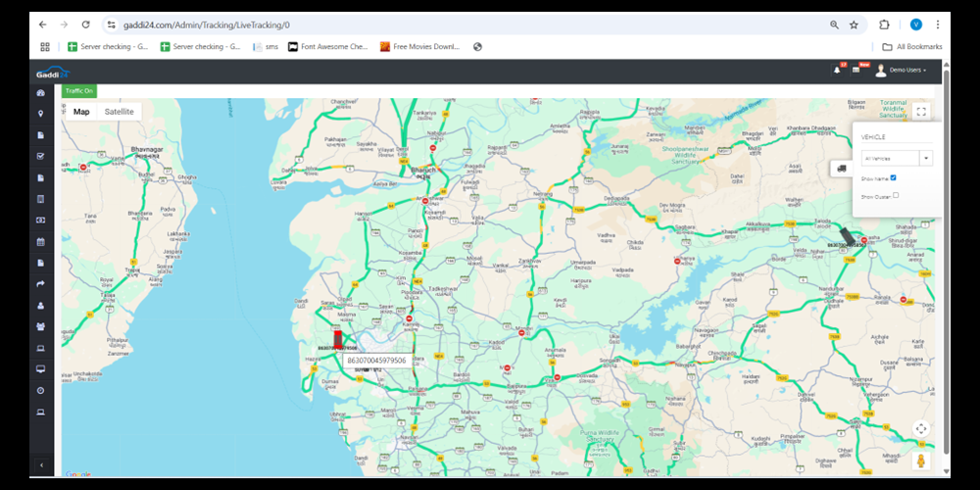980x490 pixels.
Task: Enable the Show Cluster checkbox
Action: [896, 195]
